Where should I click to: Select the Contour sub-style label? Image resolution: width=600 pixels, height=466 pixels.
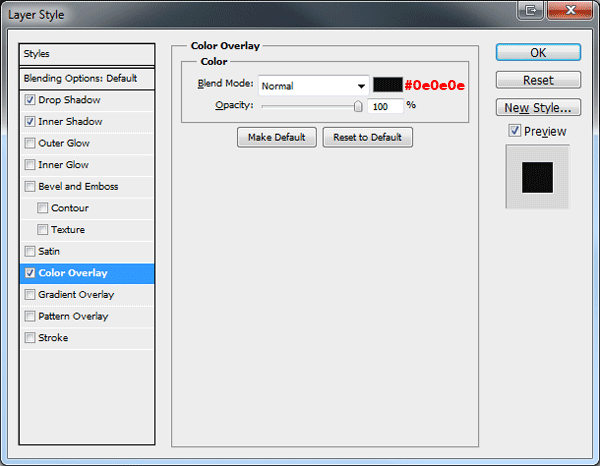click(x=70, y=208)
